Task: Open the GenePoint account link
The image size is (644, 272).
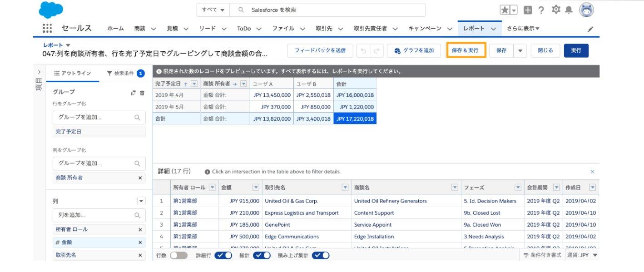Action: 277,225
